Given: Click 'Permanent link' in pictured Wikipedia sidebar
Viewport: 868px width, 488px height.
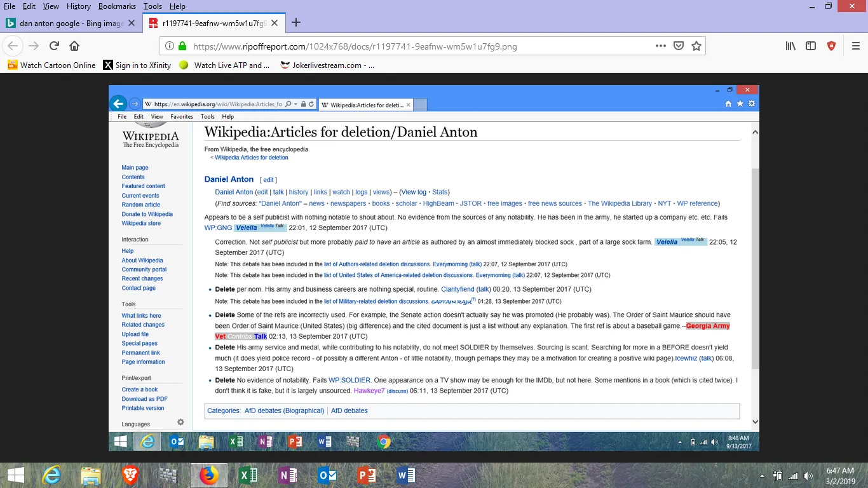Looking at the screenshot, I should click(141, 353).
